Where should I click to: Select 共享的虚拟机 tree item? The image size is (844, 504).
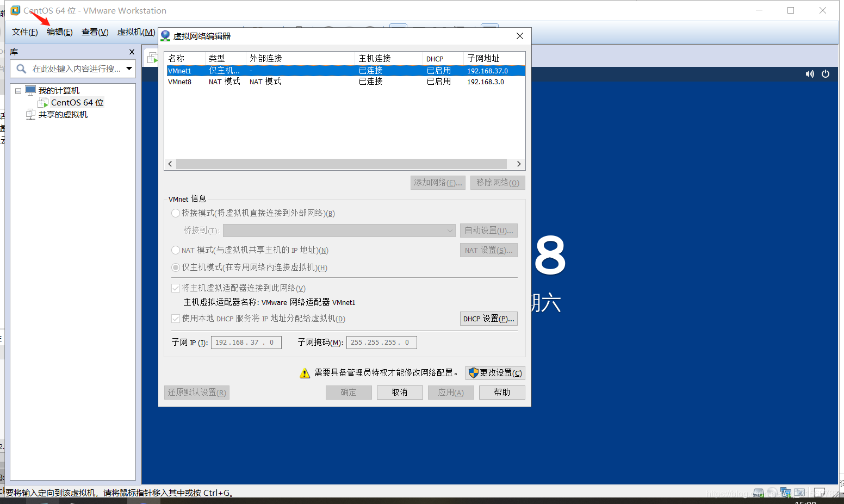(x=63, y=114)
